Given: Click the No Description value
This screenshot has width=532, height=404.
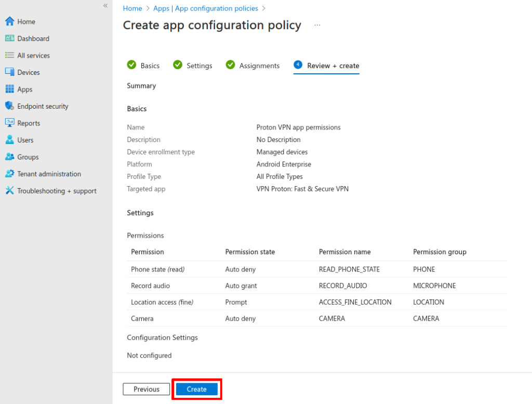Looking at the screenshot, I should click(278, 139).
